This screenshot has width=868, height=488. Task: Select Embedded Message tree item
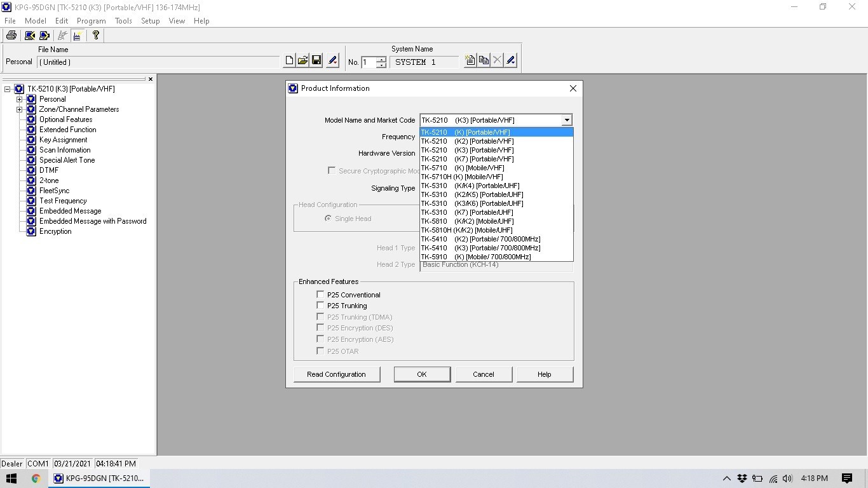70,211
